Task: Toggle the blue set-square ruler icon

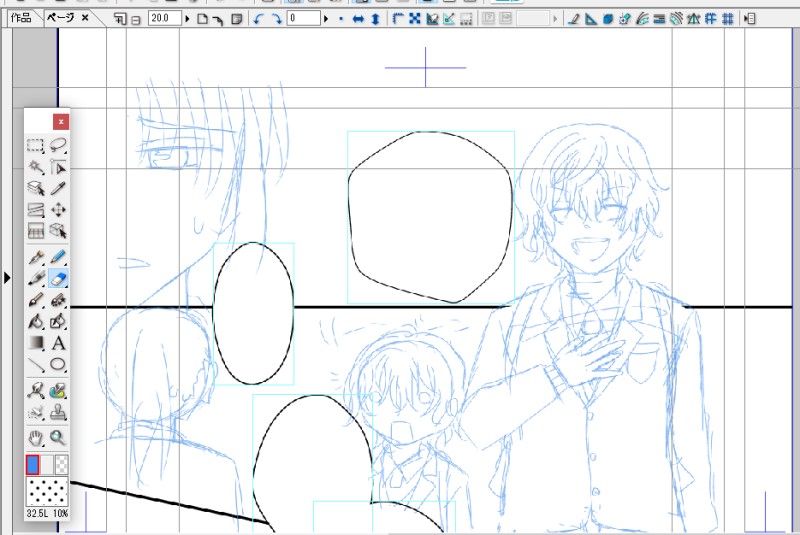Action: click(591, 19)
